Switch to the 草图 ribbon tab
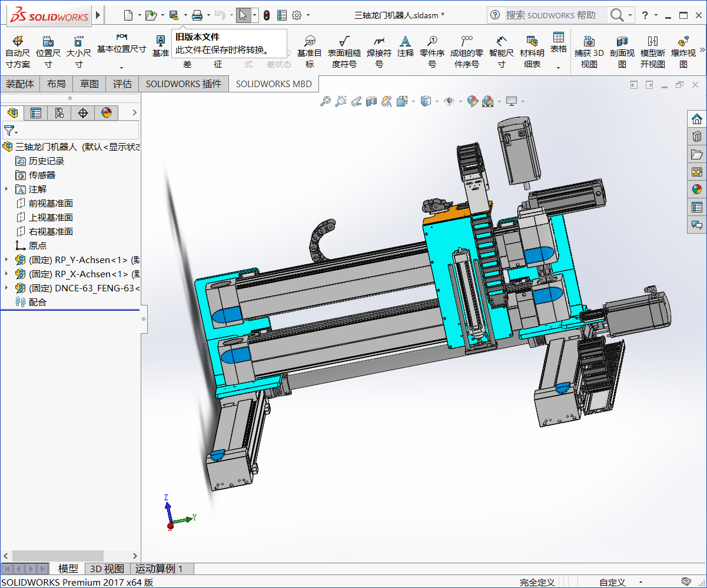 (89, 84)
